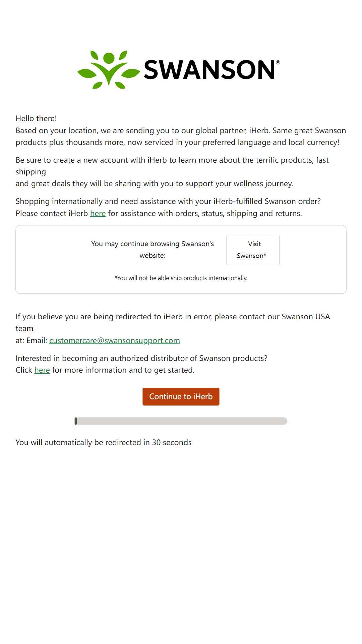Open the iHerb contact 'here' link
The image size is (362, 644).
[x=98, y=213]
